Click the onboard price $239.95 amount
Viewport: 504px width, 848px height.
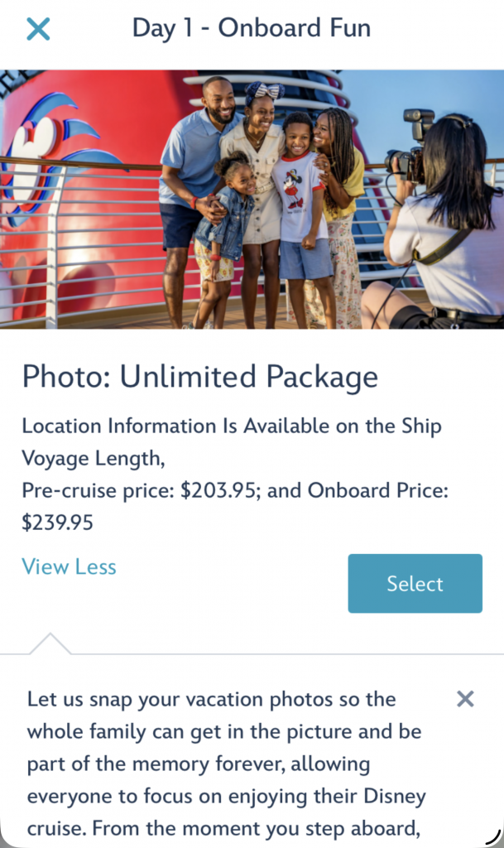pyautogui.click(x=58, y=523)
